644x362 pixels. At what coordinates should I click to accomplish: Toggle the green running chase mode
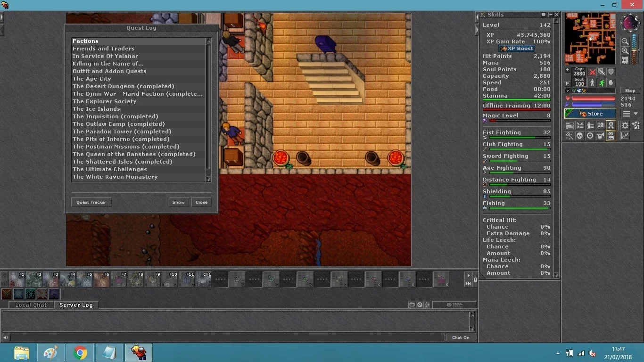602,83
